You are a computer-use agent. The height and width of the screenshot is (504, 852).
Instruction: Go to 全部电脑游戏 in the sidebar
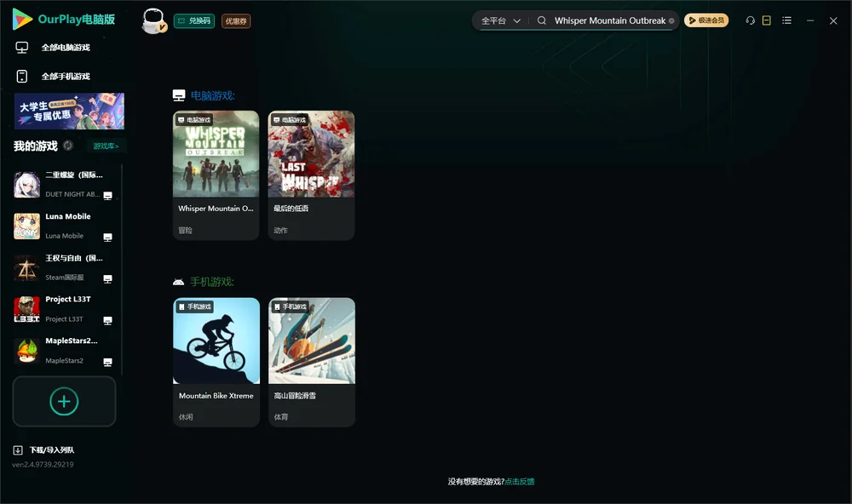[x=67, y=48]
